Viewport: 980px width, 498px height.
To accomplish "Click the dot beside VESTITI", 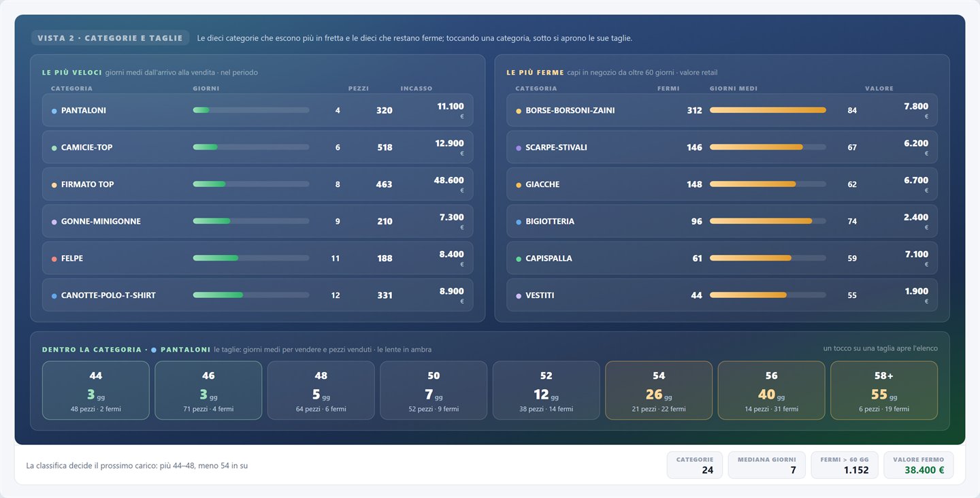I will coord(519,295).
